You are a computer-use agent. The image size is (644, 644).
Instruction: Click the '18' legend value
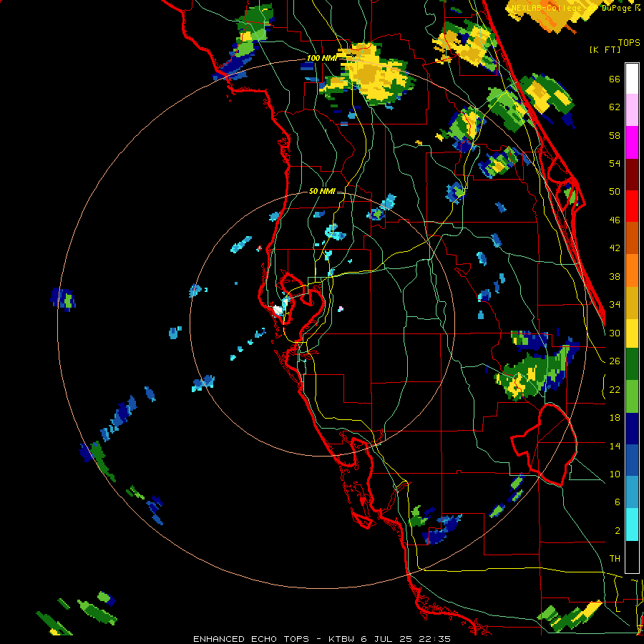coord(615,418)
